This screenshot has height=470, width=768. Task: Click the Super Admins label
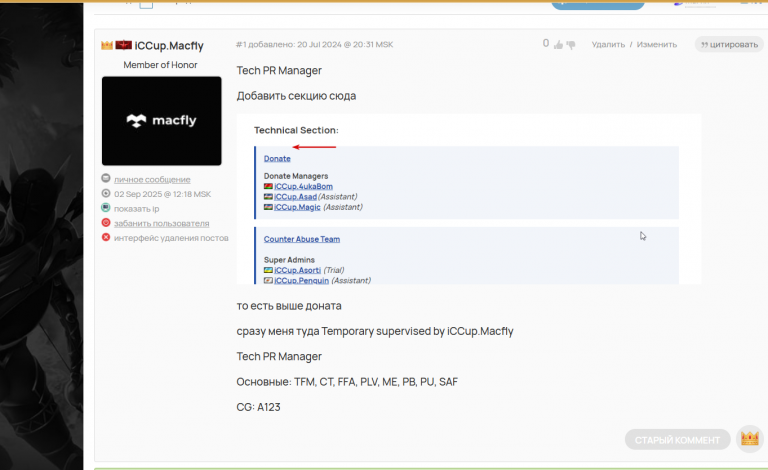(289, 260)
